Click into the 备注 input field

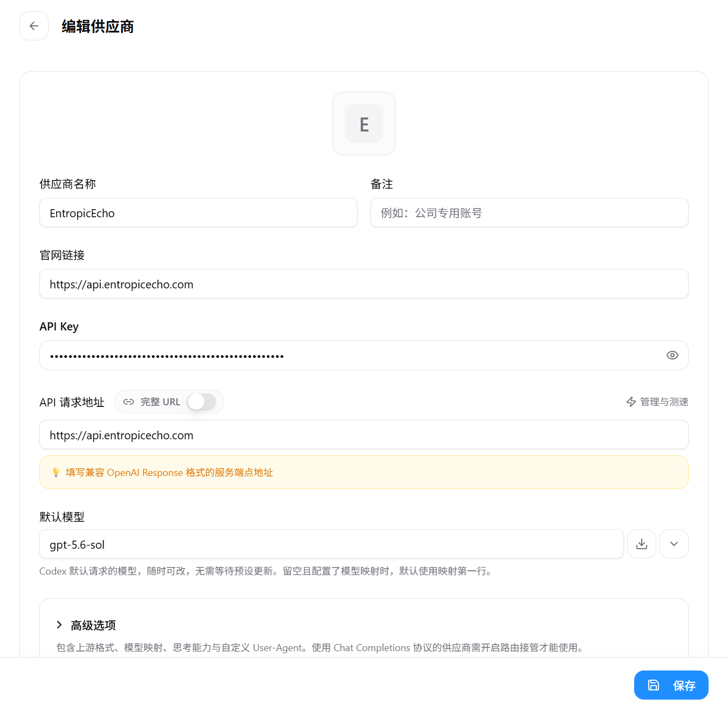[x=530, y=212]
